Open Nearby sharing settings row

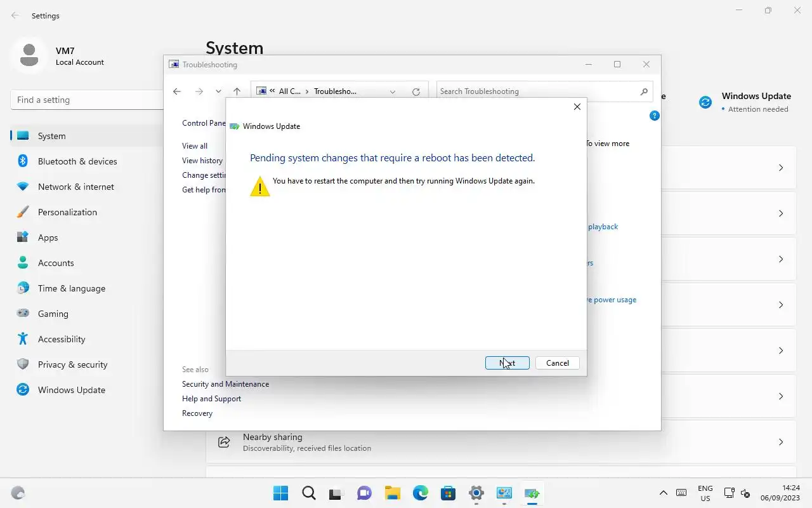[501, 442]
